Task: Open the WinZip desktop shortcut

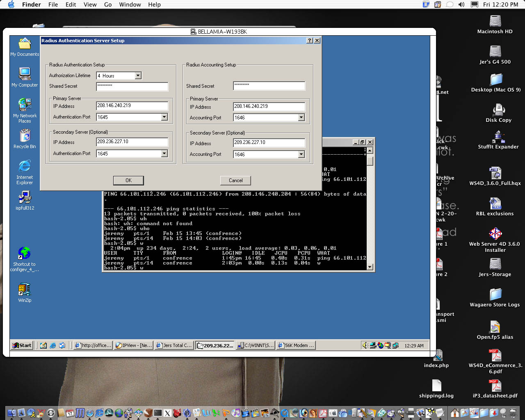Action: [25, 290]
